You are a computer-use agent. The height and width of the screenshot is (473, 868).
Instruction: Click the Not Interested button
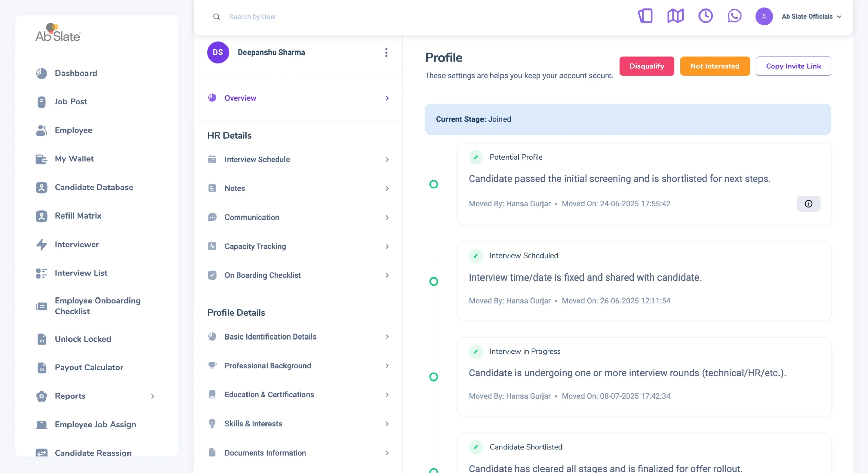(x=715, y=66)
